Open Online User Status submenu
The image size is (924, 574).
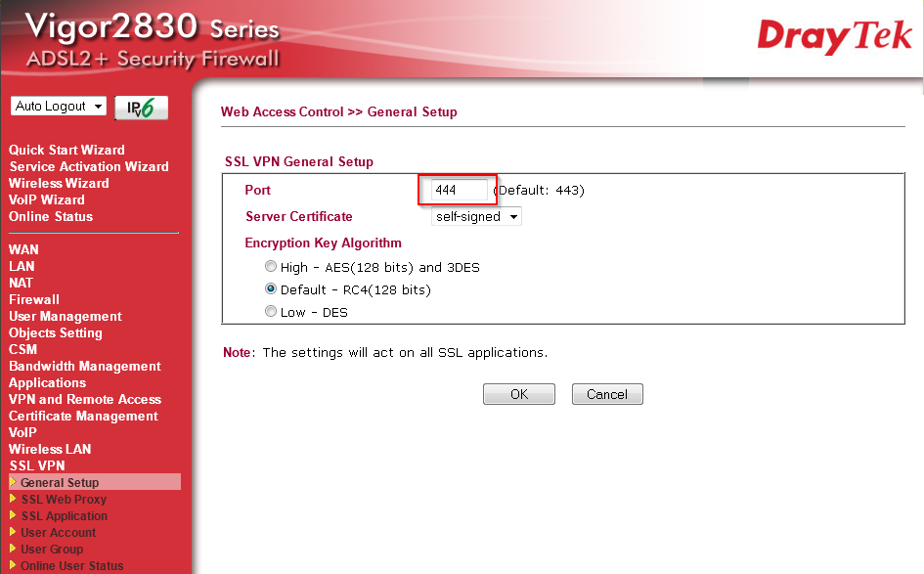point(72,565)
